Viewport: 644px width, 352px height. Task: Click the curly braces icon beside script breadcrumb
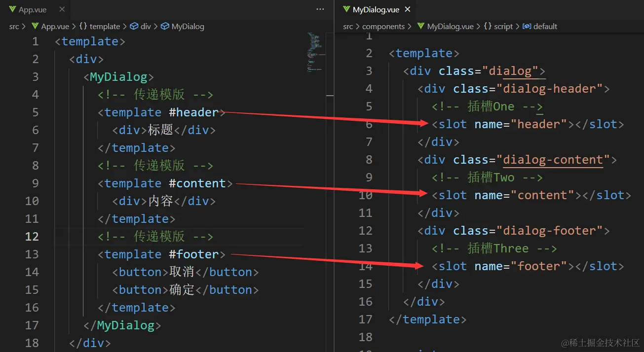coord(488,27)
